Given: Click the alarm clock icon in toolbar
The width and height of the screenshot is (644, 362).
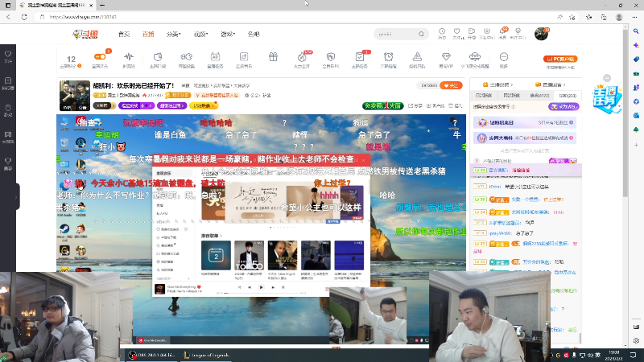Looking at the screenshot, I should 388,56.
